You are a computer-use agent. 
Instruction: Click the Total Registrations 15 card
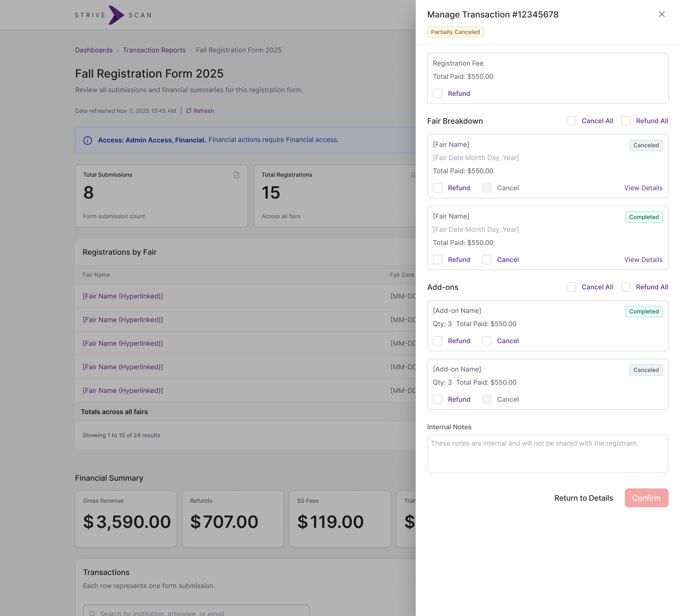(x=335, y=196)
